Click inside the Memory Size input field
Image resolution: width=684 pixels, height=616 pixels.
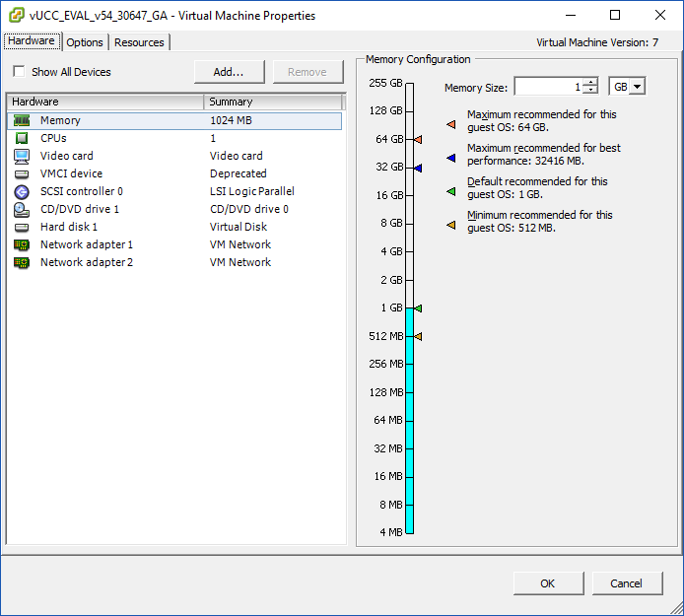[x=549, y=87]
